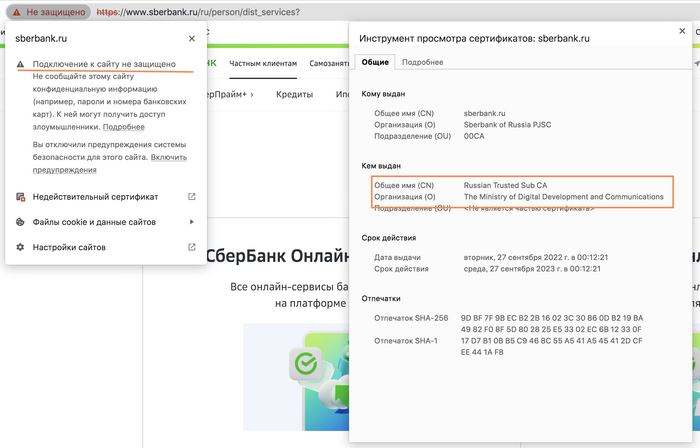The width and height of the screenshot is (700, 448).
Task: Expand the cookies submenu arrow
Action: tap(192, 222)
